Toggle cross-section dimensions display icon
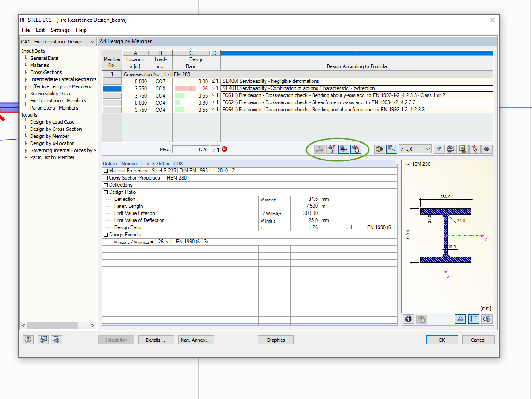This screenshot has width=532, height=399. point(460,319)
